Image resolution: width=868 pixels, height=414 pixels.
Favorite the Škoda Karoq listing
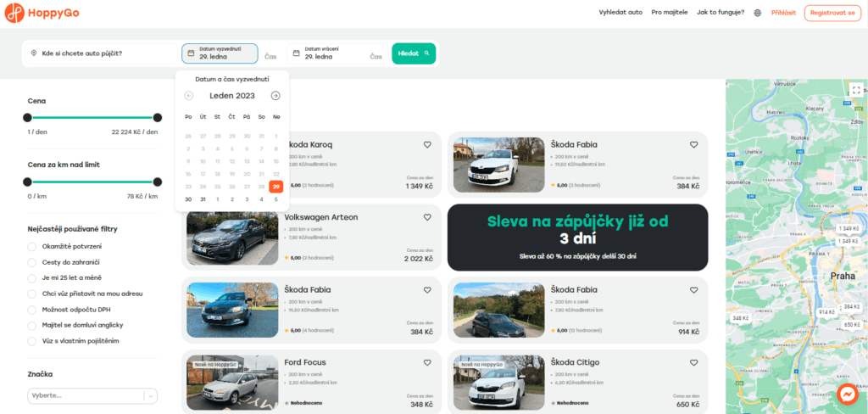click(x=427, y=145)
